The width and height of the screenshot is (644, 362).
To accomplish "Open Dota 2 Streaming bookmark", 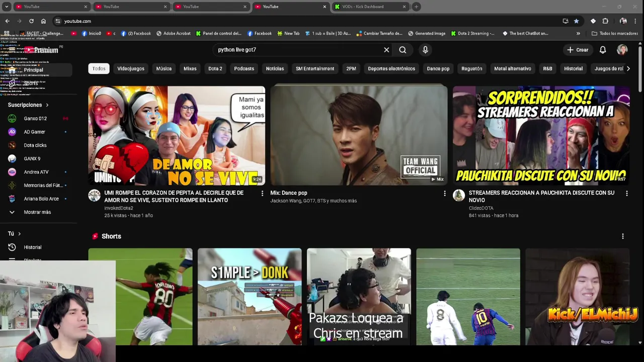I will (473, 34).
